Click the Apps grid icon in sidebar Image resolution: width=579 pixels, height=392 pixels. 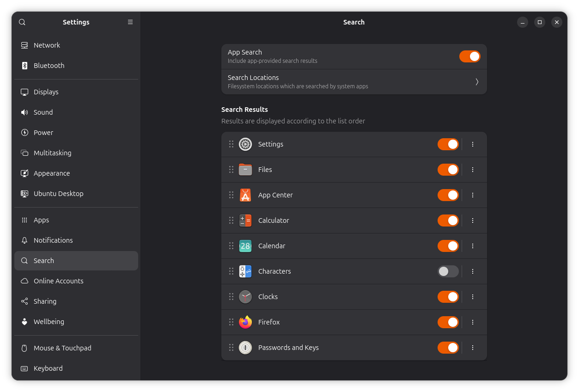click(x=24, y=220)
